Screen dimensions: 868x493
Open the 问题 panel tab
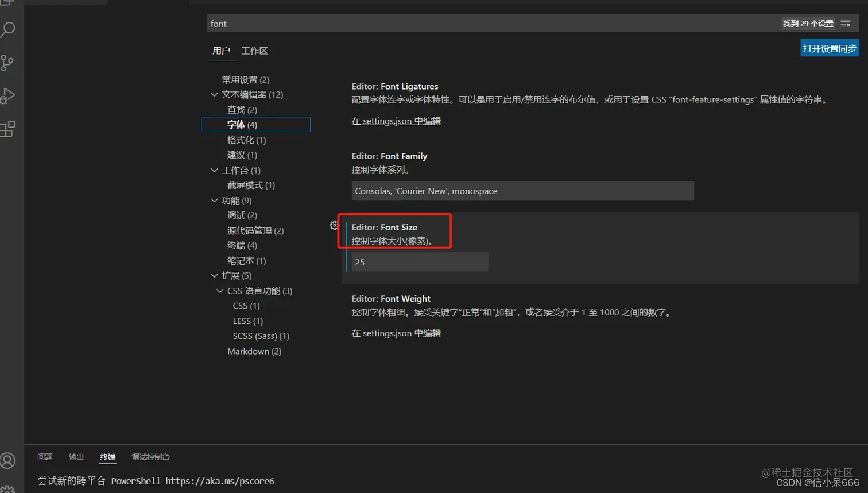coord(45,457)
